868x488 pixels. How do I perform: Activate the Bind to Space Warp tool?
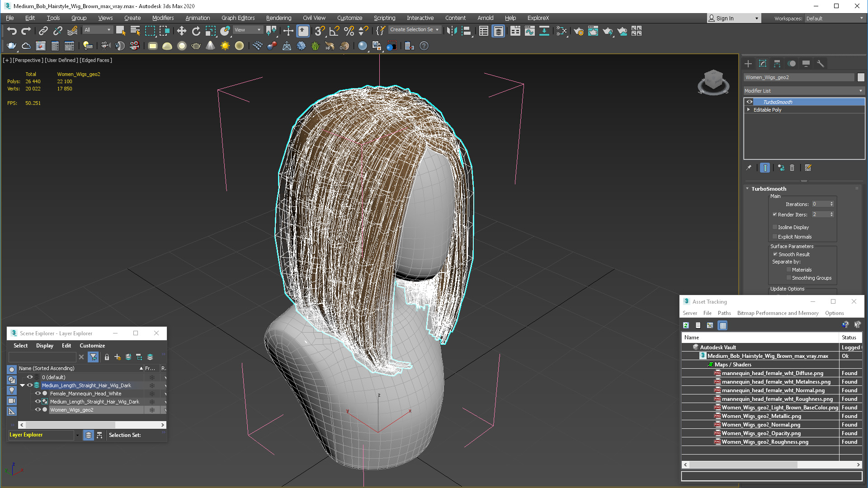72,31
